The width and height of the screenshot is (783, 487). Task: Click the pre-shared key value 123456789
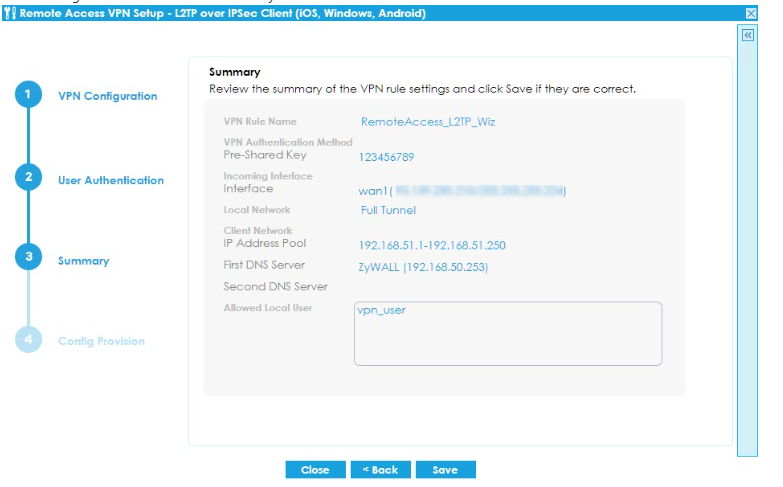tap(386, 157)
